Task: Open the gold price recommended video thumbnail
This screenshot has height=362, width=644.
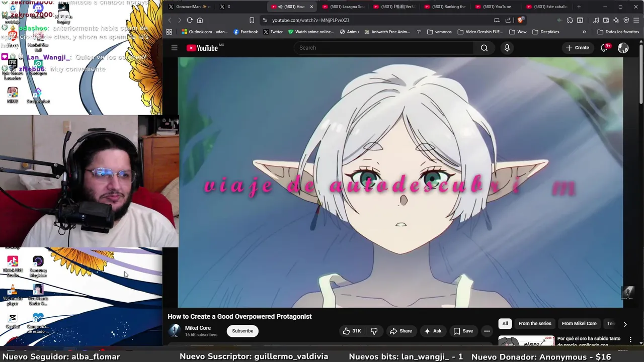Action: pyautogui.click(x=526, y=341)
